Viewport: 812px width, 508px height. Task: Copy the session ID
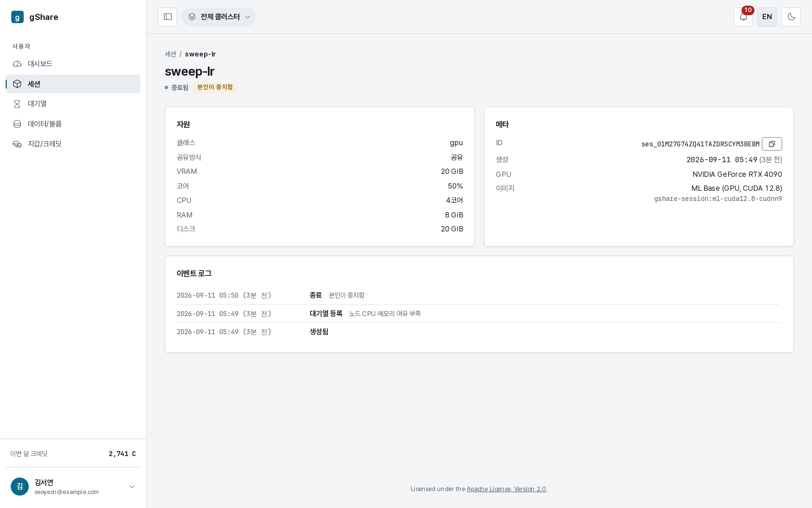[x=772, y=144]
